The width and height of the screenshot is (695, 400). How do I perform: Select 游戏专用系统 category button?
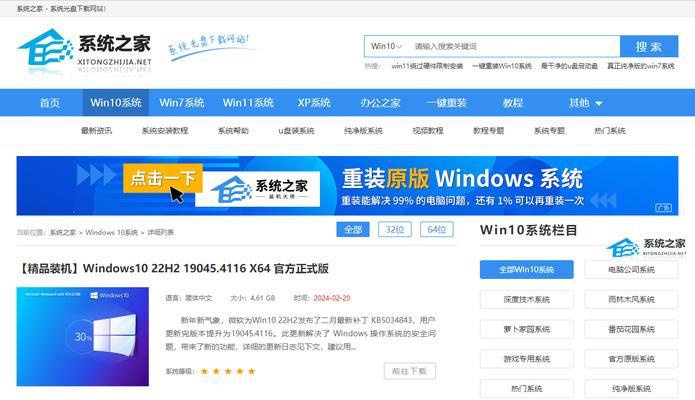[527, 359]
